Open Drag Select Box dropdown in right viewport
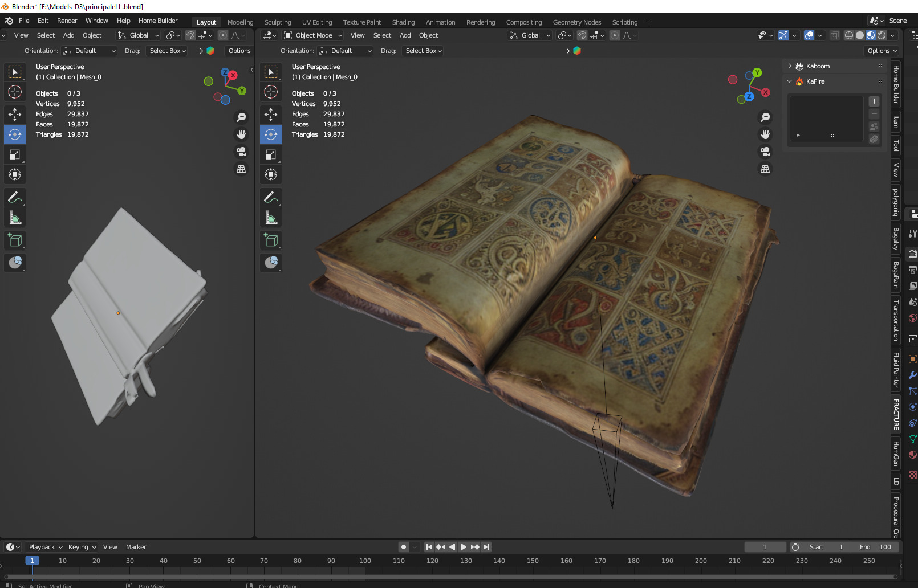The width and height of the screenshot is (918, 588). click(x=424, y=51)
